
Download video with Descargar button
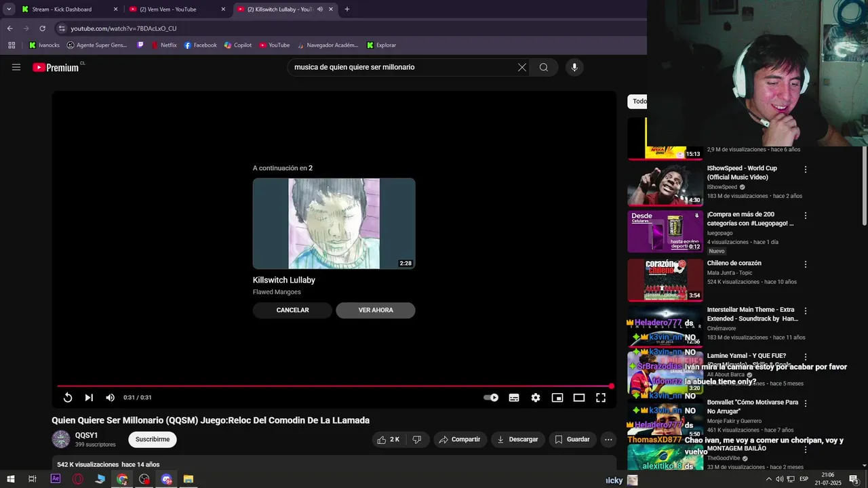point(517,439)
